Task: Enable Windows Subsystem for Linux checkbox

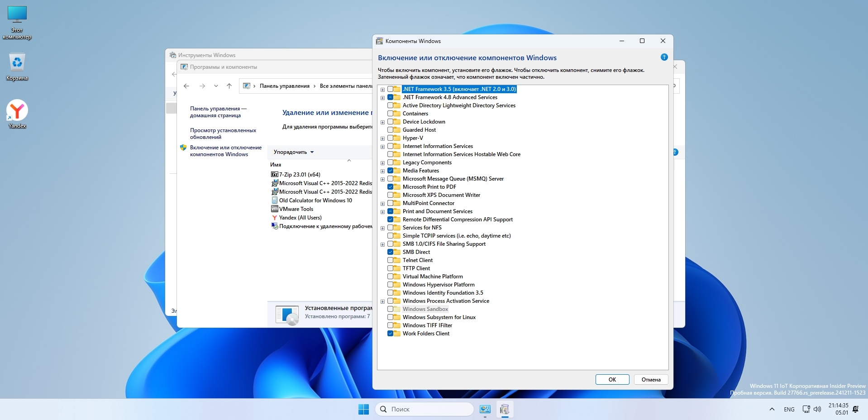Action: (x=390, y=317)
